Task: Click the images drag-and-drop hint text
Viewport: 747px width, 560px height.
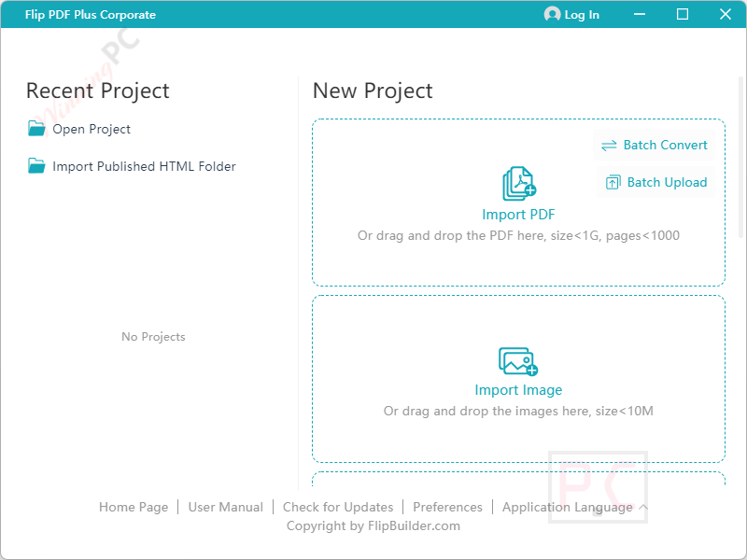Action: pos(518,411)
